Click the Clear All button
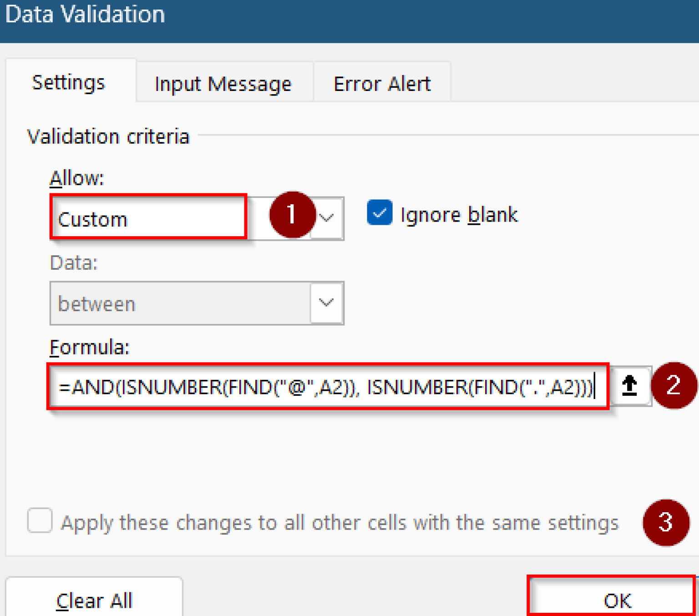Image resolution: width=699 pixels, height=616 pixels. click(x=94, y=600)
